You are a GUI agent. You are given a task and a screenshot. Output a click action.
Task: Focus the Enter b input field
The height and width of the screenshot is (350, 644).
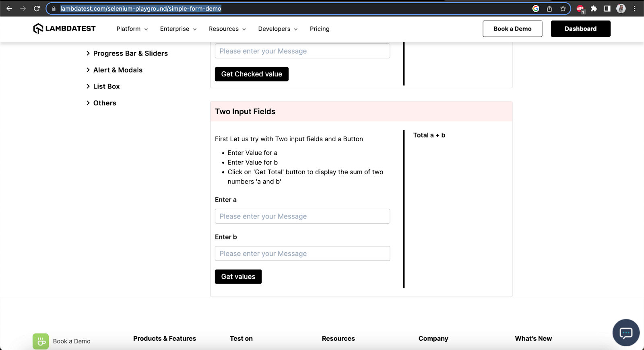pyautogui.click(x=302, y=253)
